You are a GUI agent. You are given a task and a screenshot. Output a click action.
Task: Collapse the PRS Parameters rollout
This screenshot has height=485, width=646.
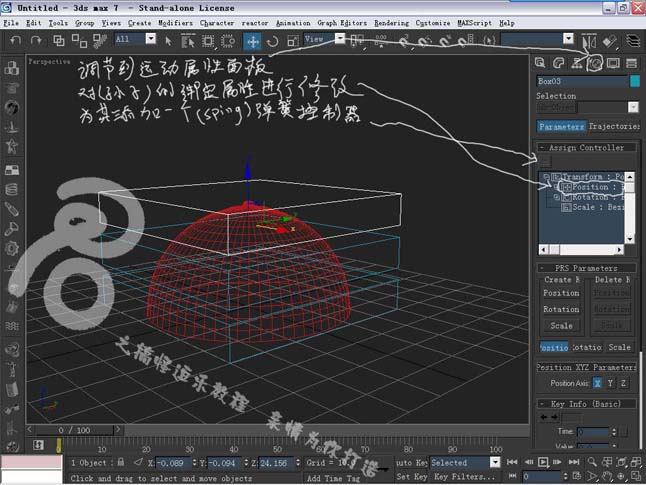(x=586, y=268)
